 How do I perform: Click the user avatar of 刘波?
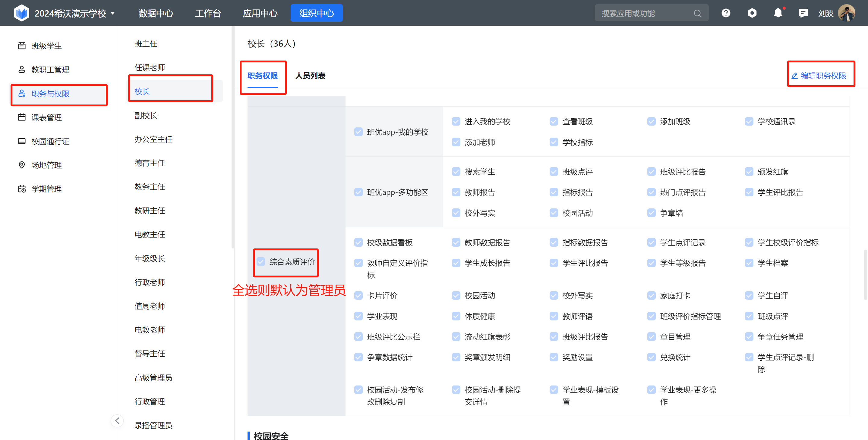(x=846, y=13)
